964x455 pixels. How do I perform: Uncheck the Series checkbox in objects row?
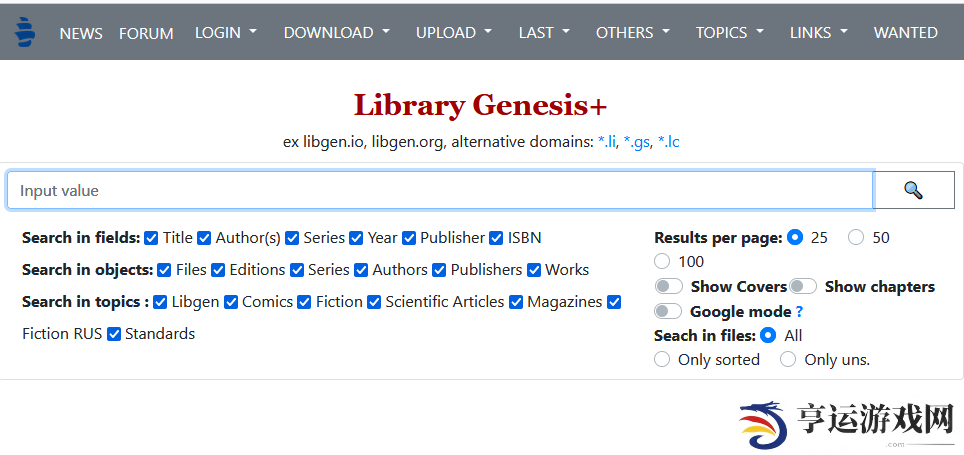[297, 270]
